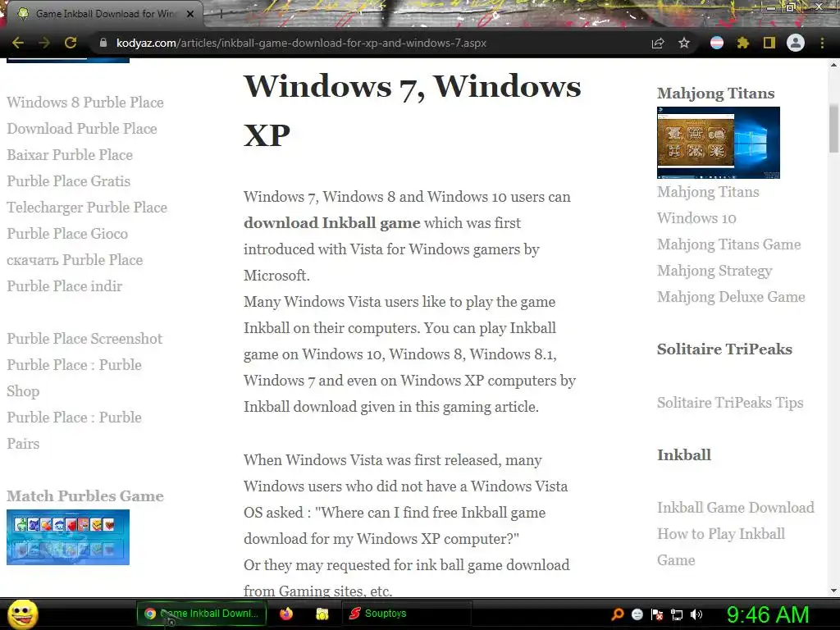
Task: Open the volume speaker tray icon
Action: tap(696, 614)
